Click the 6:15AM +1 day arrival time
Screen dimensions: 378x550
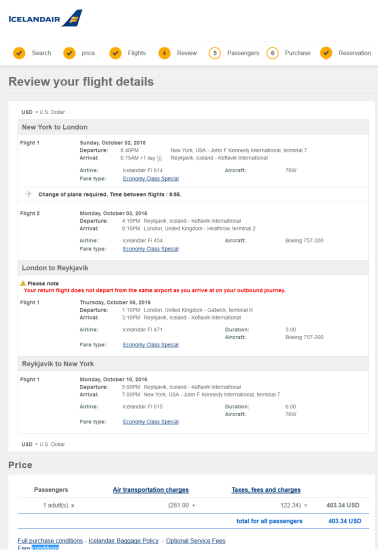137,158
